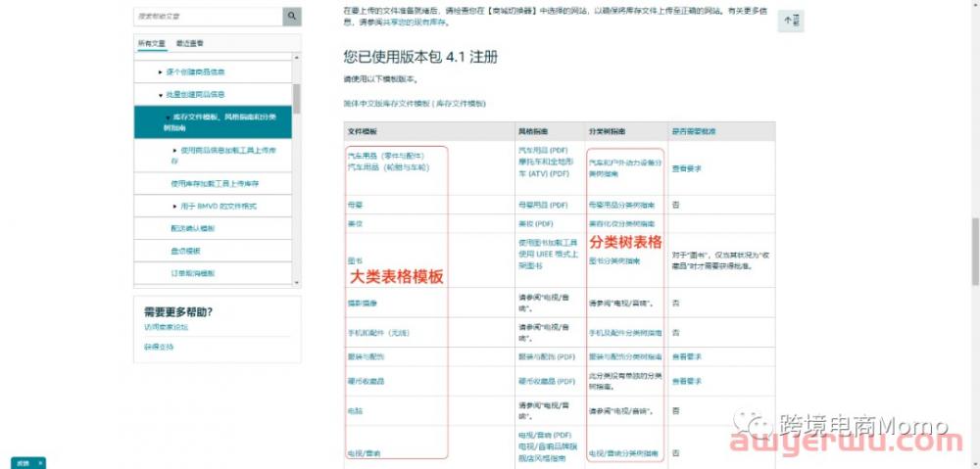Screen dimensions: 980x469
Task: Click the 反馈 feedback button
Action: pyautogui.click(x=28, y=463)
